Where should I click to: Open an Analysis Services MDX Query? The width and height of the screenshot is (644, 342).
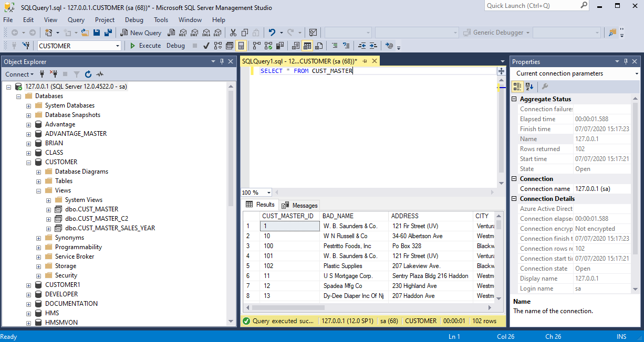(x=182, y=33)
